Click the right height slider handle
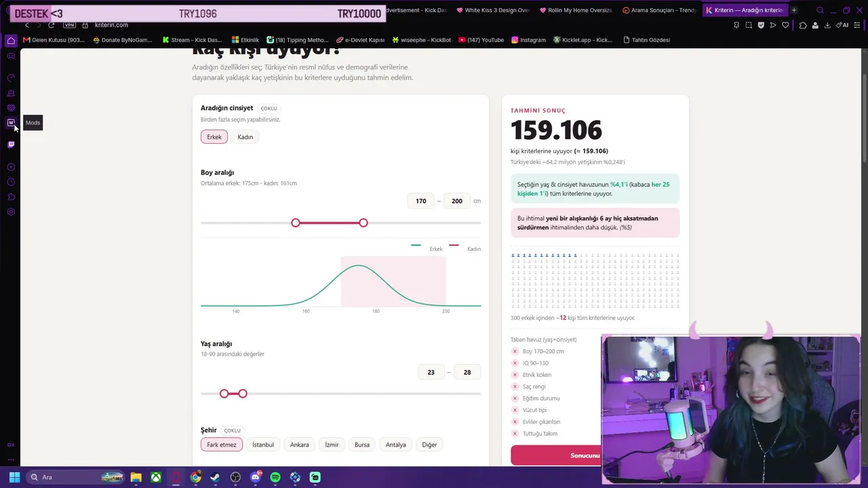 click(363, 223)
